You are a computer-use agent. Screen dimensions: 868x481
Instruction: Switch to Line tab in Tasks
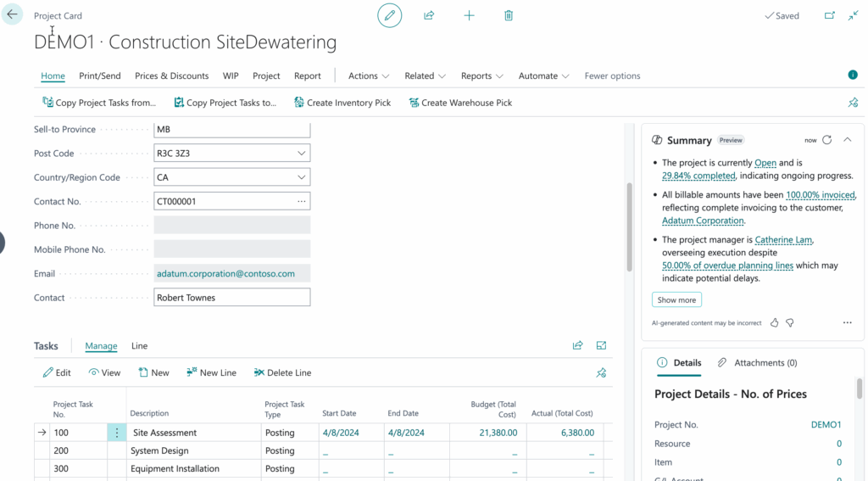coord(140,345)
